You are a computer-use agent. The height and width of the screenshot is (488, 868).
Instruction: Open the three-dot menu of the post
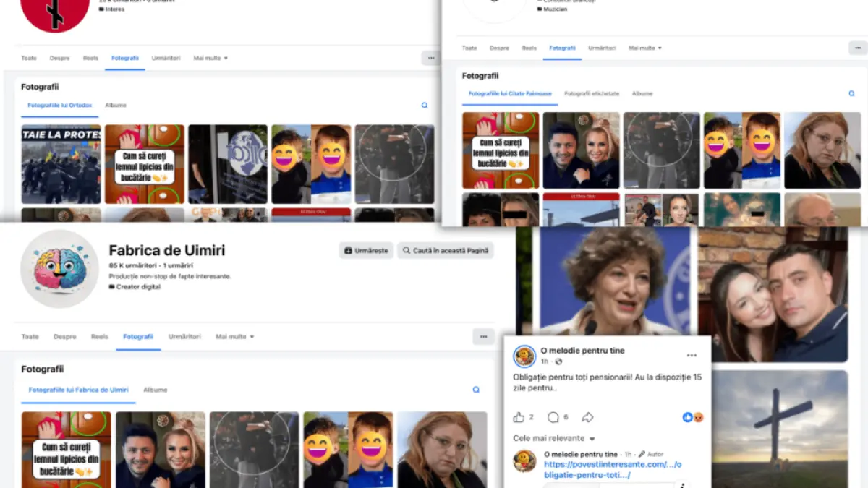click(x=692, y=356)
